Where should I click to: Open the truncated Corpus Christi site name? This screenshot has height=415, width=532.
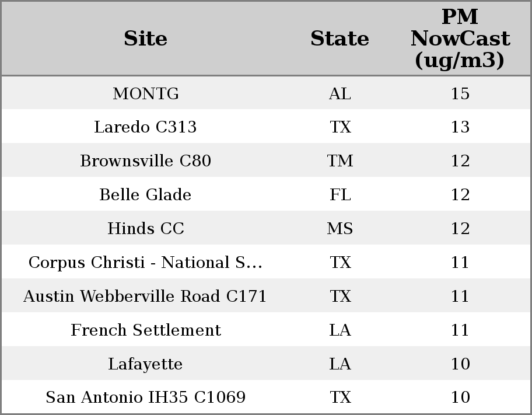145,263
